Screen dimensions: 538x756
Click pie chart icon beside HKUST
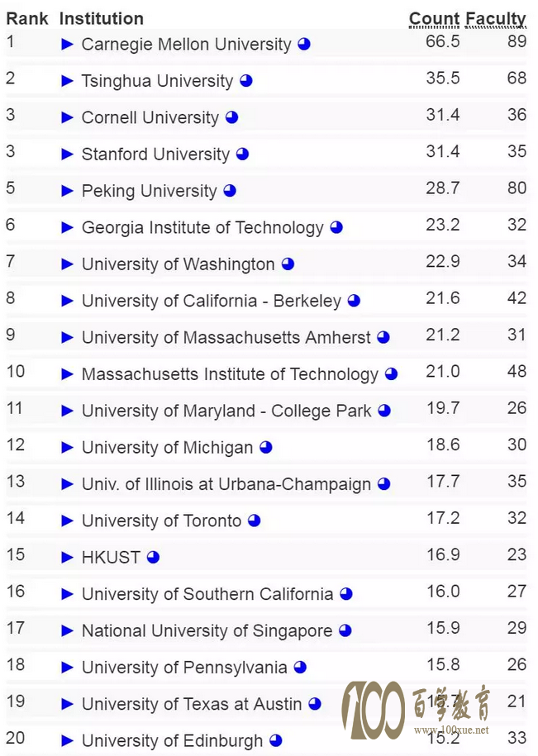click(153, 558)
